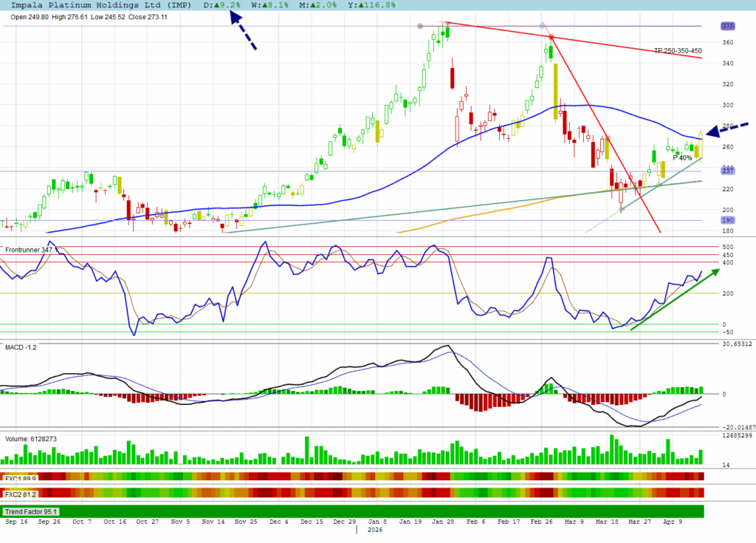
Task: Click the TP 250-350-450 annotation
Action: (678, 51)
